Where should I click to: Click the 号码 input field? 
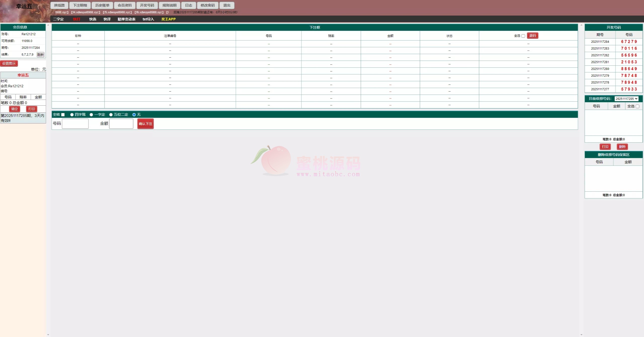(75, 124)
